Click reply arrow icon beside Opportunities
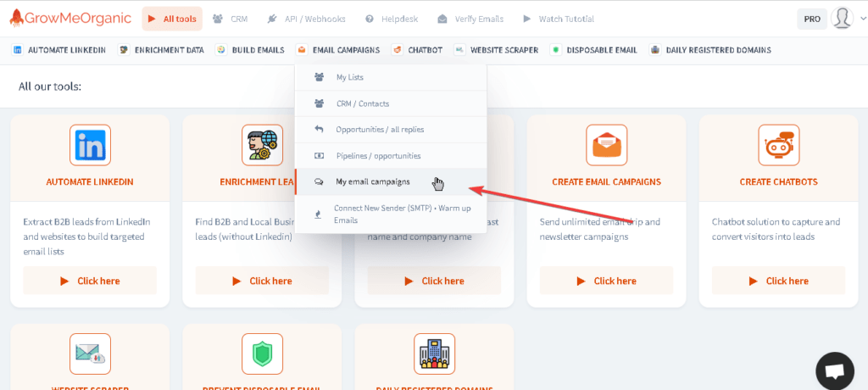The image size is (868, 390). 319,130
